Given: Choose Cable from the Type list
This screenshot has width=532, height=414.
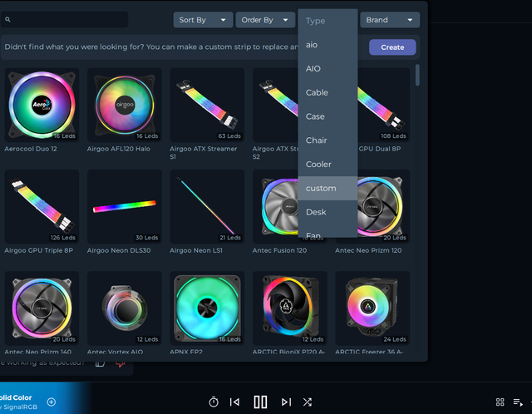Looking at the screenshot, I should coord(328,92).
